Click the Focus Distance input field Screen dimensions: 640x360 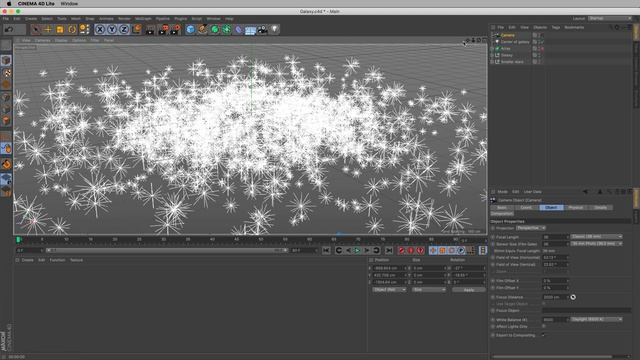pyautogui.click(x=555, y=297)
